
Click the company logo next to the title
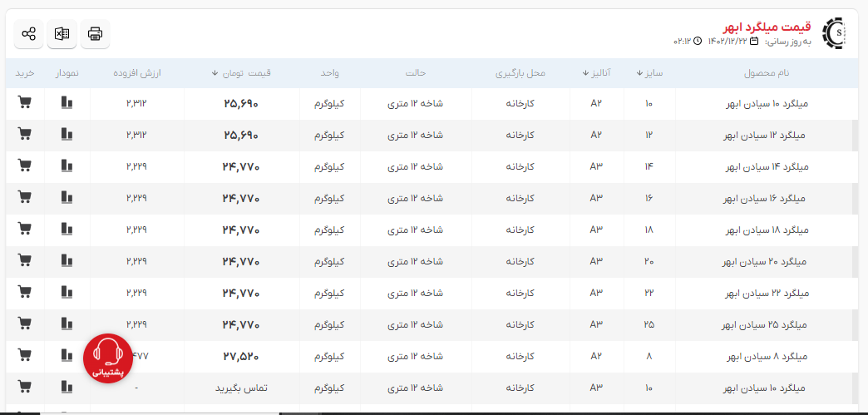833,33
